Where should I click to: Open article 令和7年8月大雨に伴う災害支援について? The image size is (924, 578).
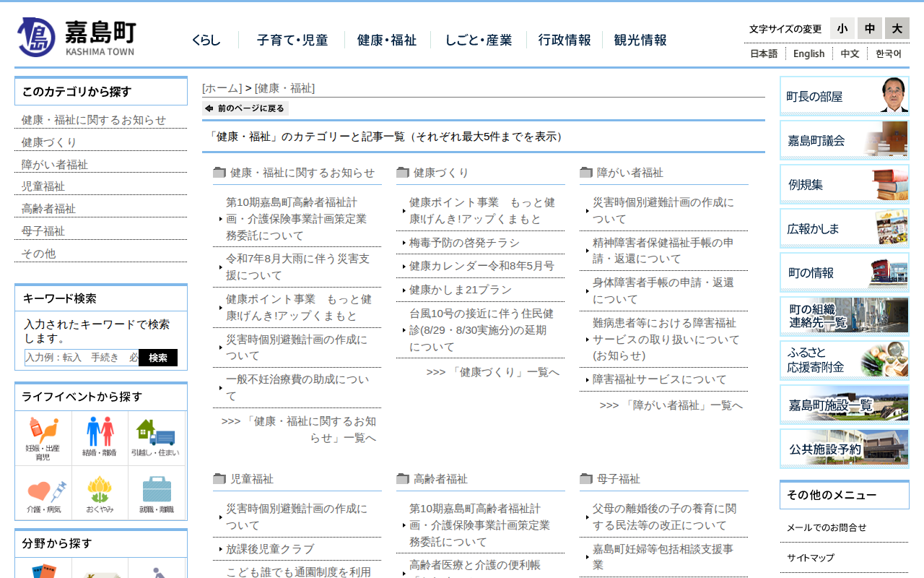tap(297, 267)
